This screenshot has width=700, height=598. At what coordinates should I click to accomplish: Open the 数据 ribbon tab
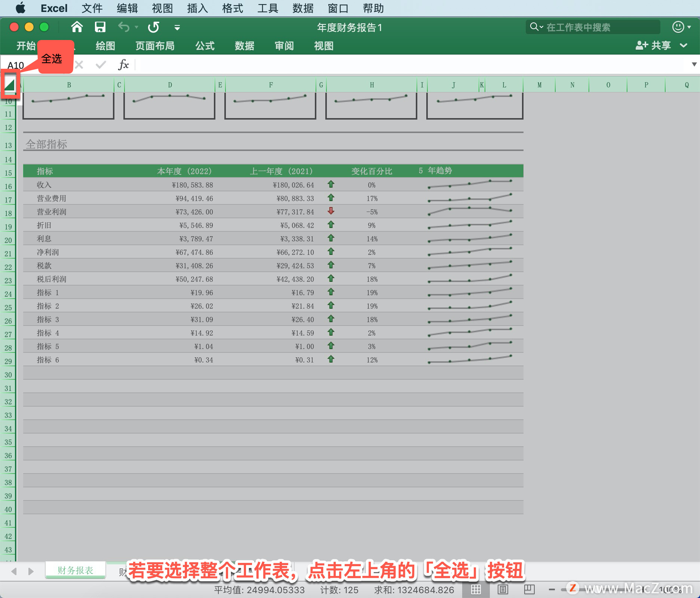pos(245,46)
